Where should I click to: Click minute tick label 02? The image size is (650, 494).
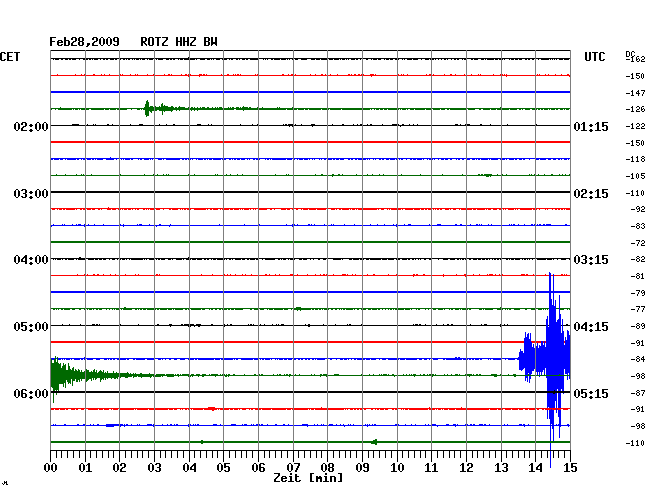(x=119, y=468)
